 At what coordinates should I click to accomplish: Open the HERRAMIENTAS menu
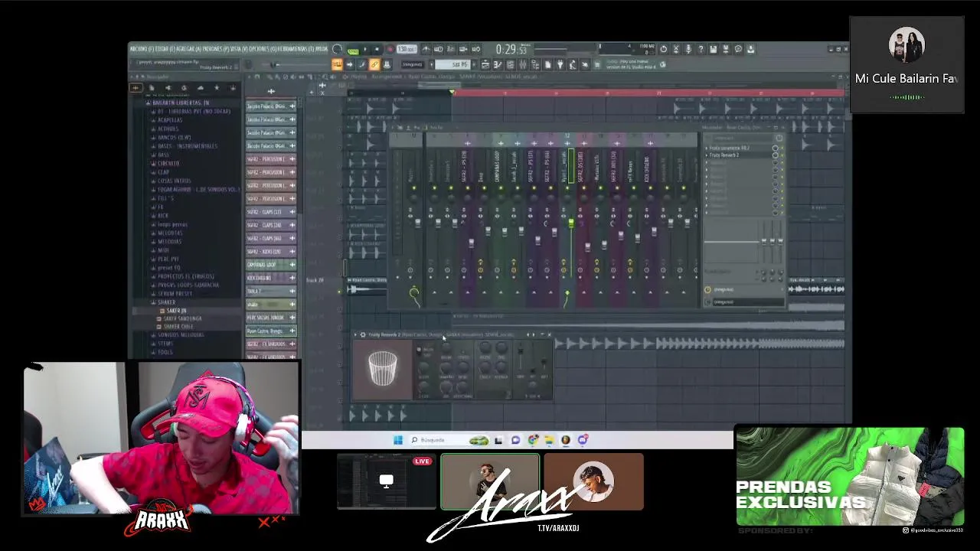coord(296,49)
